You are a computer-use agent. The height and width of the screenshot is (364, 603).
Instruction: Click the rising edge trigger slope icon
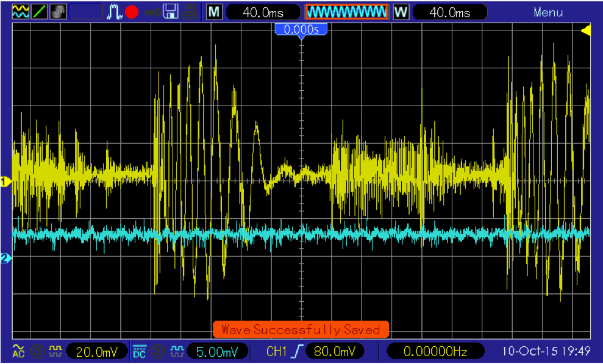pyautogui.click(x=298, y=351)
